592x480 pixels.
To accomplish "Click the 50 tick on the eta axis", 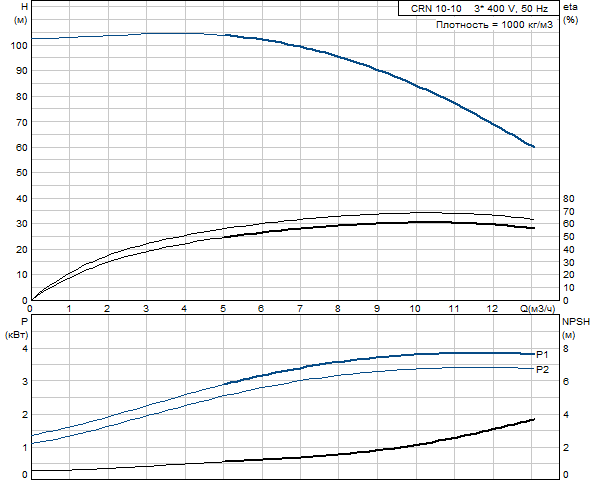I will point(569,237).
